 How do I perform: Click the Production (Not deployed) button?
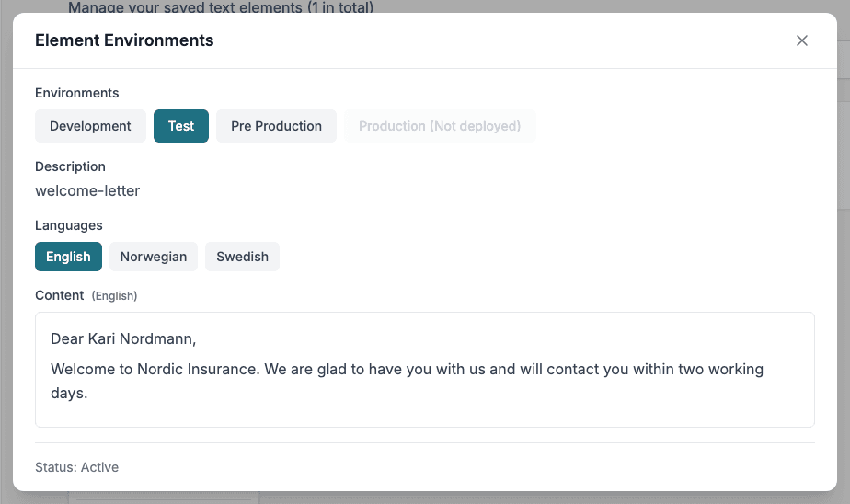[440, 126]
